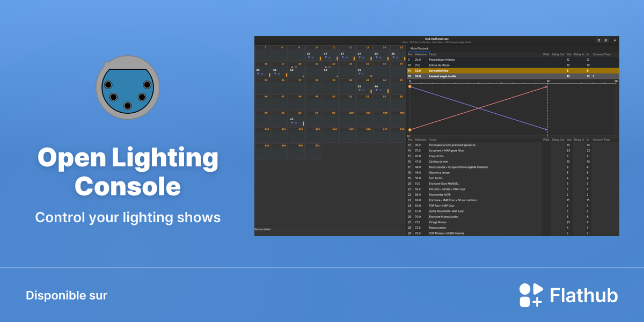Select channel 7 cell

tap(262, 53)
